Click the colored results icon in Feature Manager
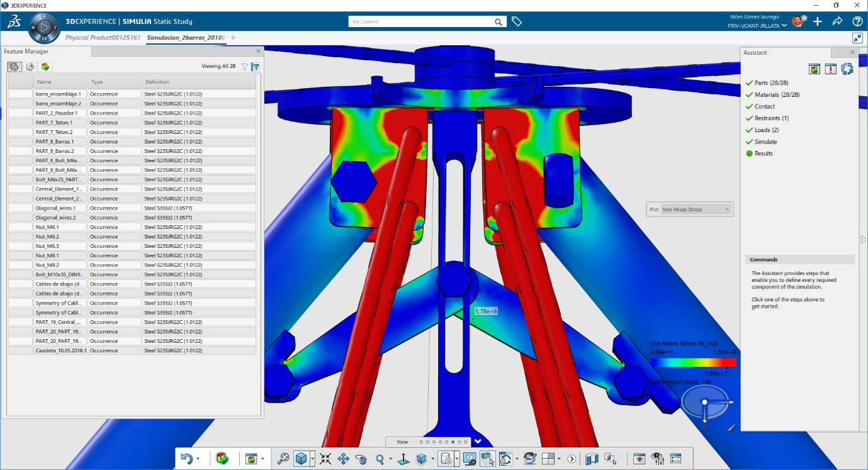868x470 pixels. click(45, 66)
